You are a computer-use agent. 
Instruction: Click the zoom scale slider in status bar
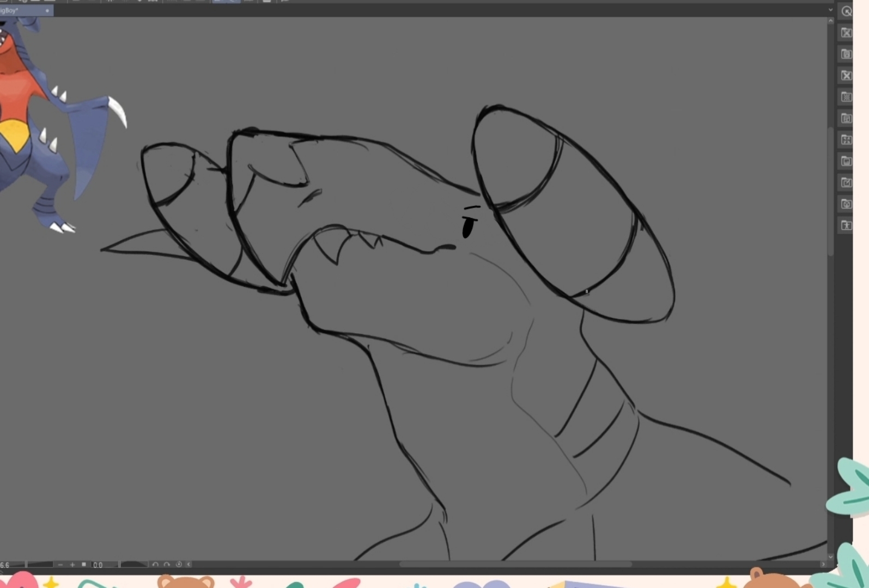point(39,565)
